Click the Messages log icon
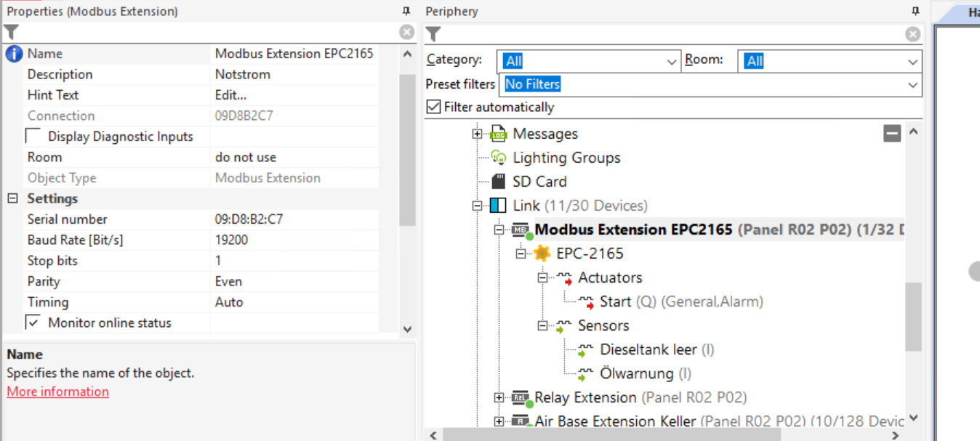 pyautogui.click(x=498, y=134)
